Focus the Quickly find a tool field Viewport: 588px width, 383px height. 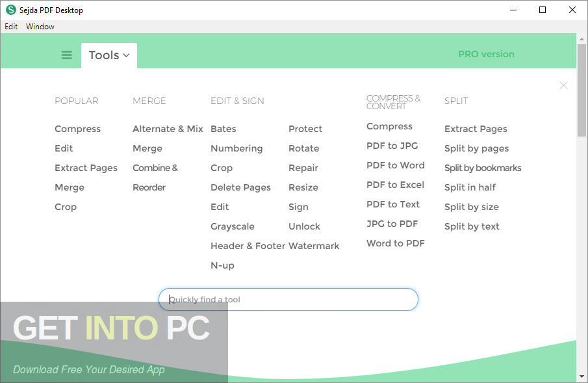(x=288, y=299)
